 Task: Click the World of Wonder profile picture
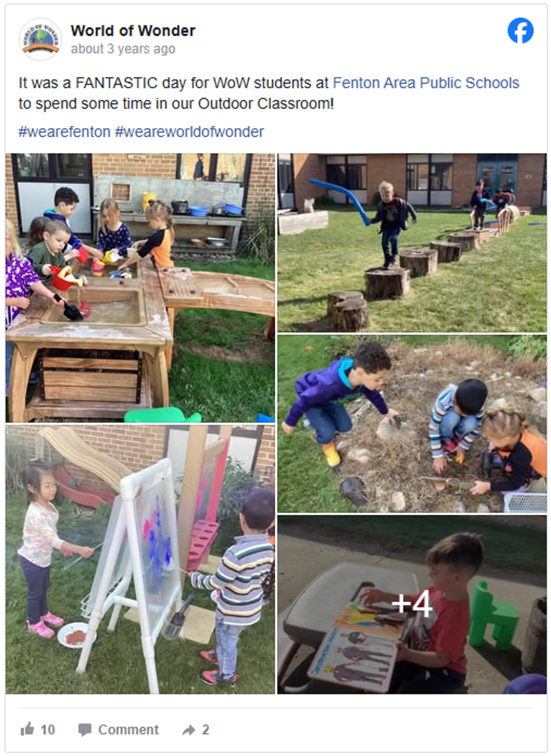40,39
